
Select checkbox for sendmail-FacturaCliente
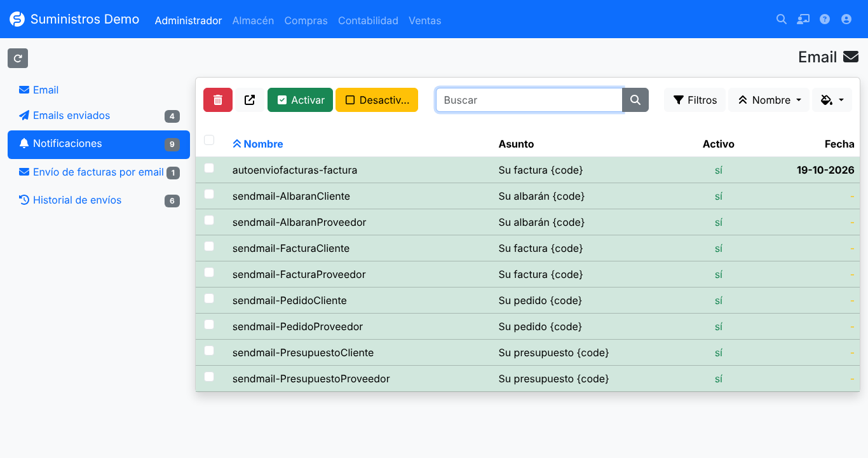coord(209,246)
